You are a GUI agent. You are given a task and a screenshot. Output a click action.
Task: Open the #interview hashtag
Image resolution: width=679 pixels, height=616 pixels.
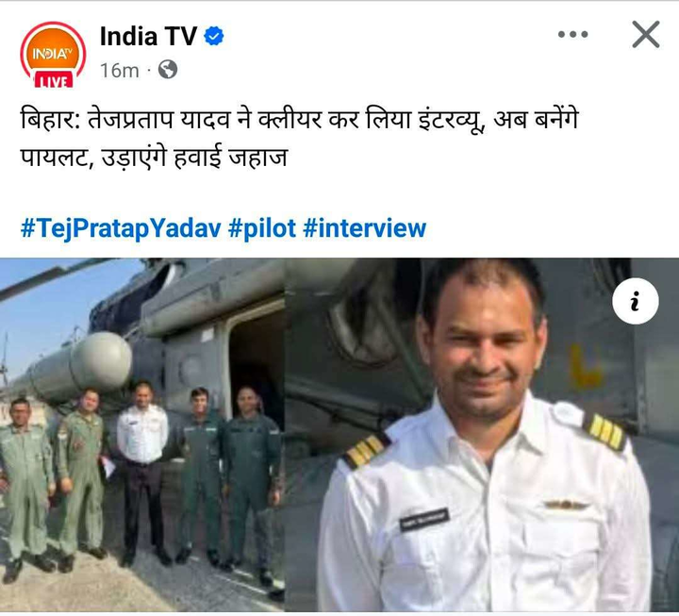(x=365, y=228)
